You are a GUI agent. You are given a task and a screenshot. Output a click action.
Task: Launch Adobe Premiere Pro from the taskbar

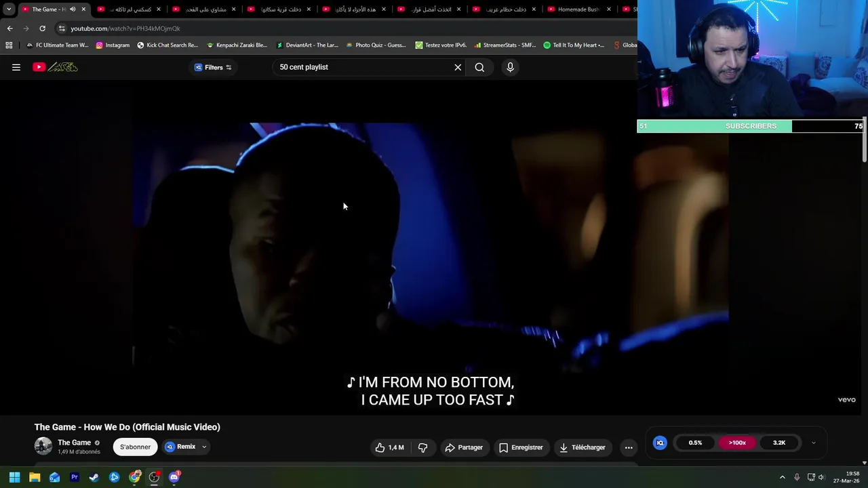point(75,477)
